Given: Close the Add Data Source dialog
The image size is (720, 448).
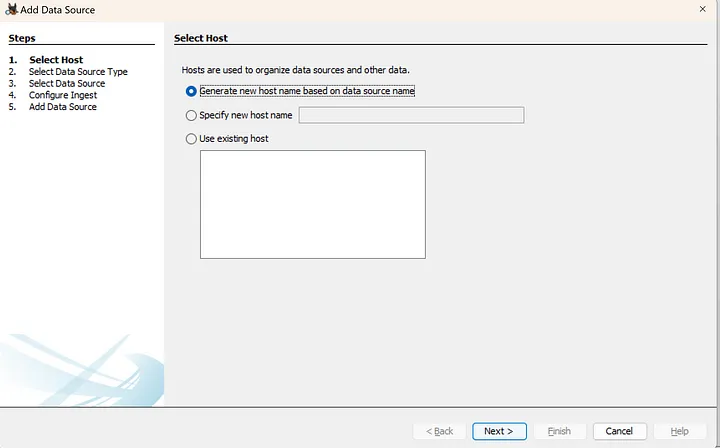Looking at the screenshot, I should pyautogui.click(x=702, y=9).
